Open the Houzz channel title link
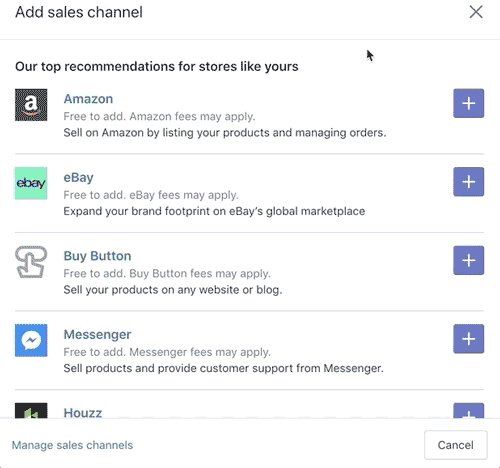The width and height of the screenshot is (500, 468). pyautogui.click(x=83, y=413)
